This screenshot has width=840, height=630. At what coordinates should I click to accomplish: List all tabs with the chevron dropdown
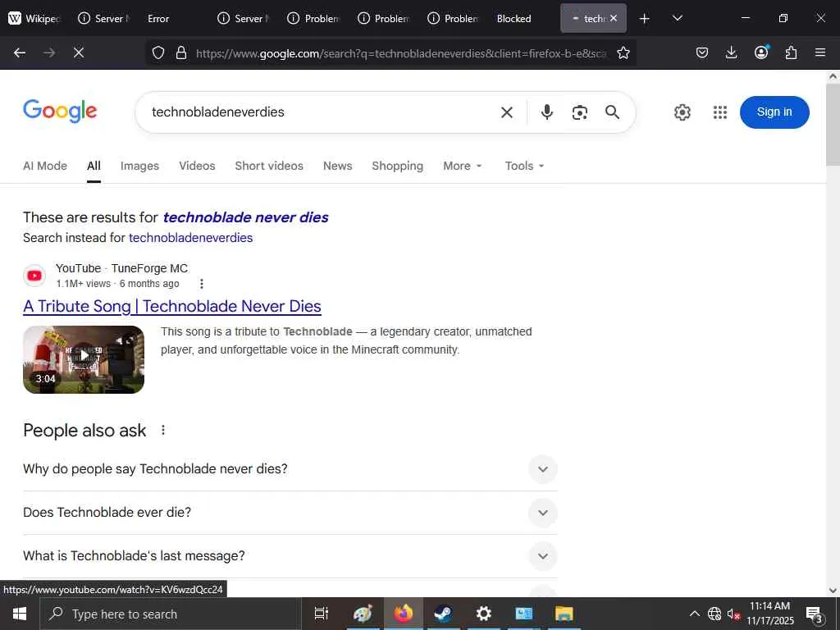pyautogui.click(x=677, y=18)
